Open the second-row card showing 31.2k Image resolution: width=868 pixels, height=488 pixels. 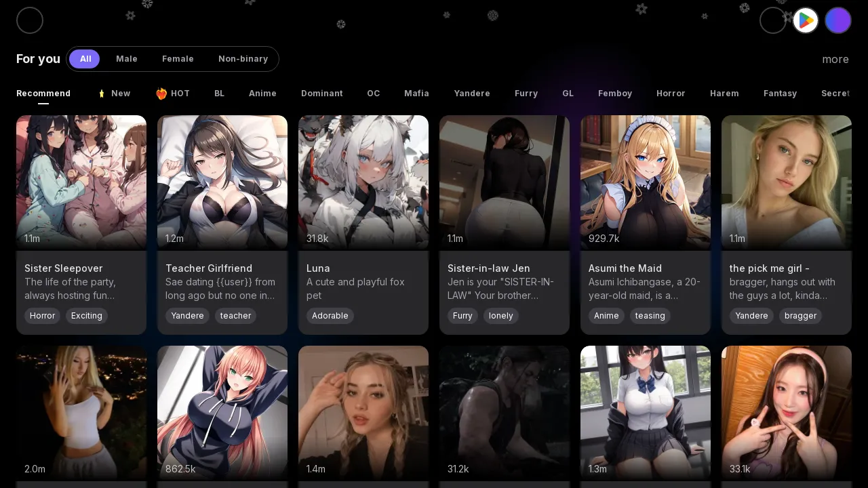(x=505, y=413)
